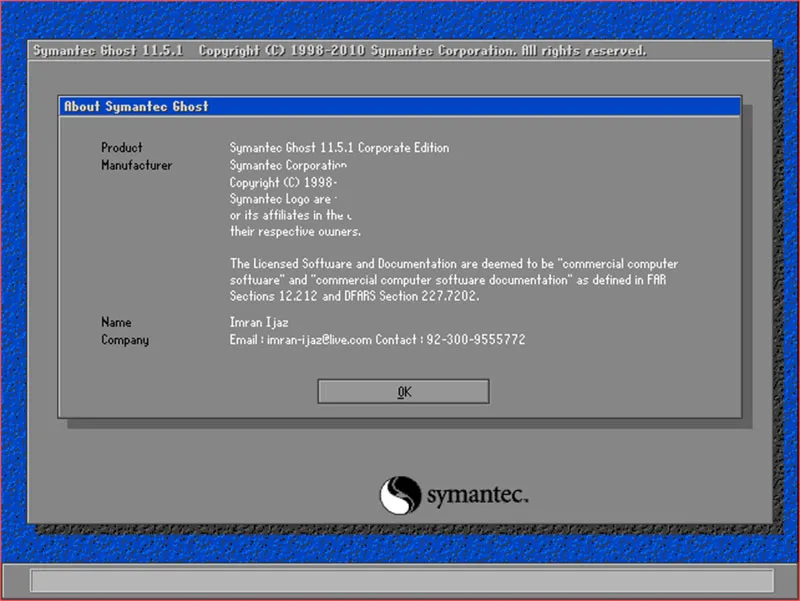The height and width of the screenshot is (601, 800).
Task: Click the 'Company' label
Action: pos(124,340)
